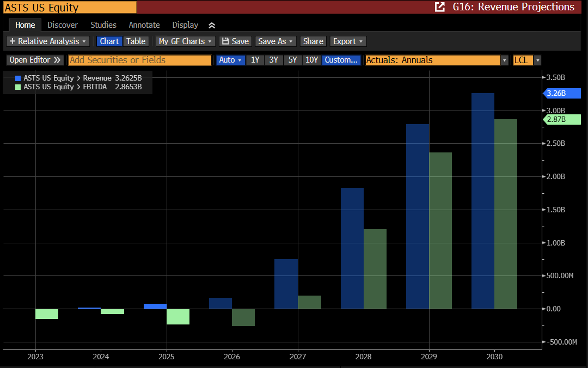This screenshot has height=368, width=588.
Task: Click the ASTS US Equity security field
Action: pyautogui.click(x=70, y=8)
